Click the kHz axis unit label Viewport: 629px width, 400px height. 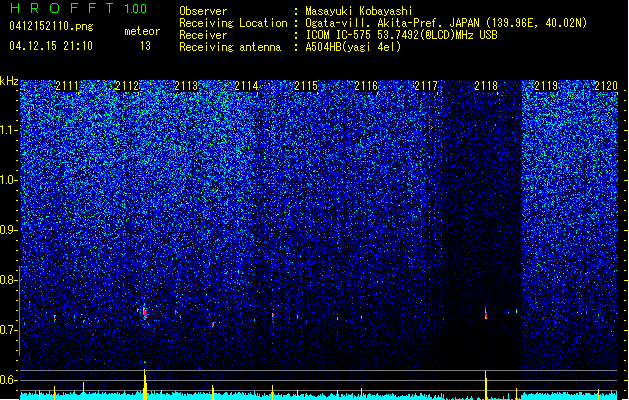9,81
